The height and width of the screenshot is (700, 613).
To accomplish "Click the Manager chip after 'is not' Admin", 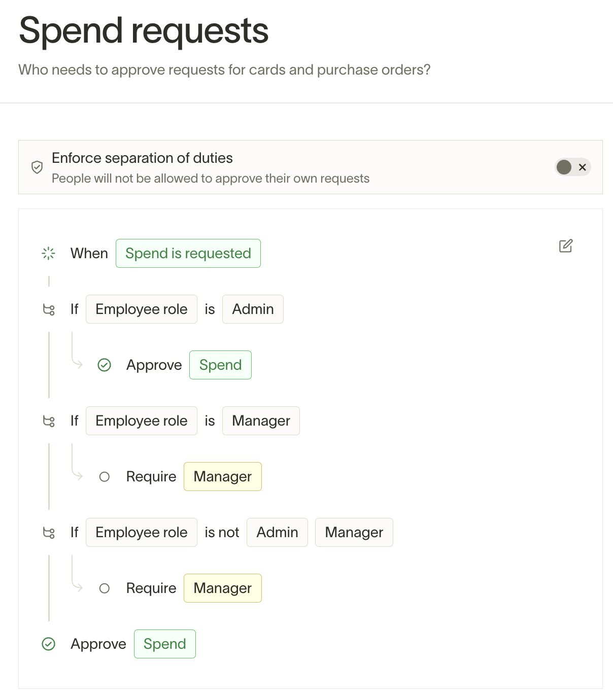I will (354, 532).
